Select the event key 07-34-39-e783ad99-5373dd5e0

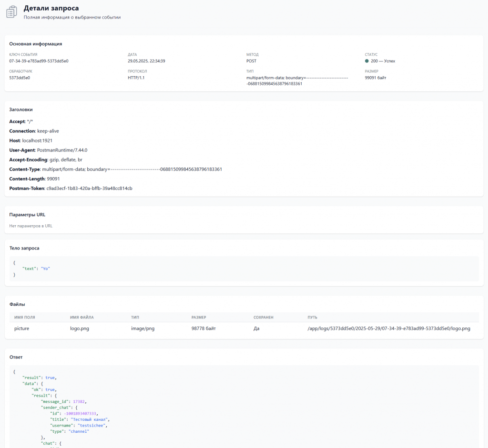39,61
